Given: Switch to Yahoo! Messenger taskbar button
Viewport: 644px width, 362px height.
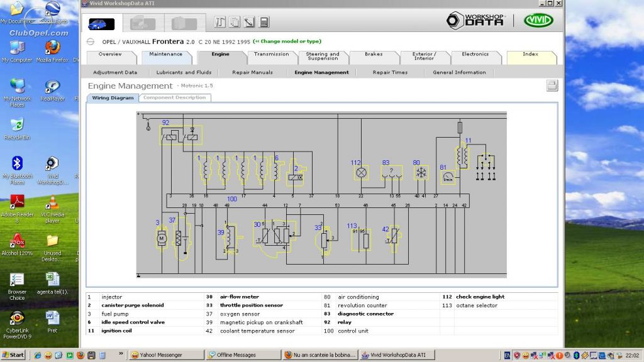Looking at the screenshot, I should point(166,355).
